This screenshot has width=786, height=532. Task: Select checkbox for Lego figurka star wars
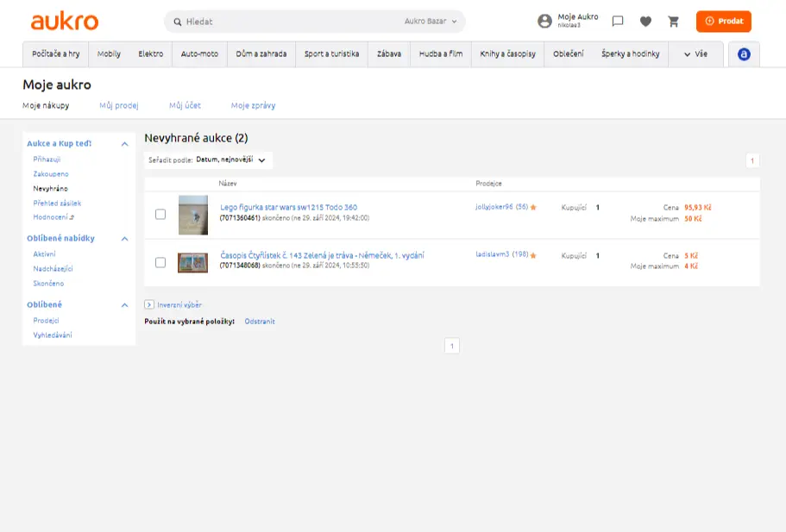(x=160, y=215)
